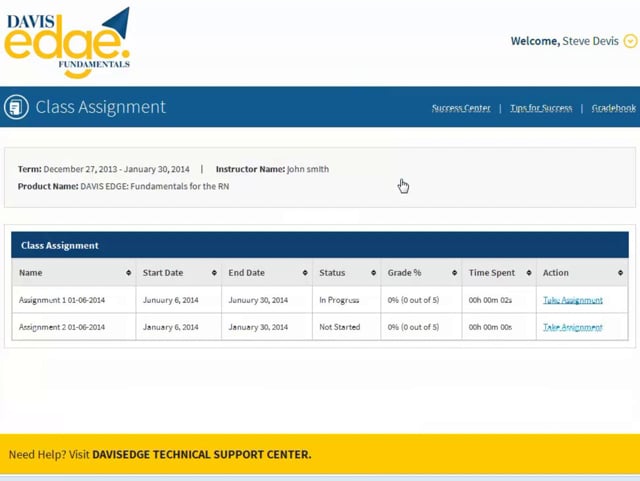Image resolution: width=640 pixels, height=481 pixels.
Task: Click the Welcome, Steve Devis text
Action: point(565,41)
